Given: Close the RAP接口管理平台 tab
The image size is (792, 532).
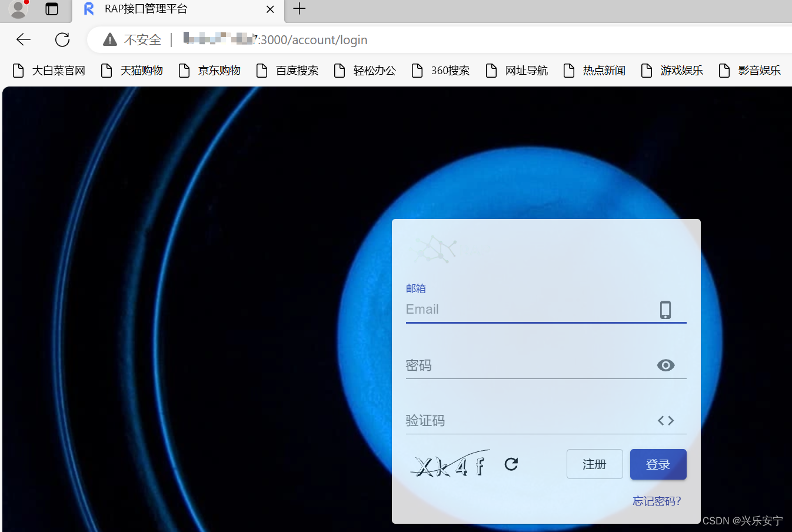Looking at the screenshot, I should [x=270, y=9].
